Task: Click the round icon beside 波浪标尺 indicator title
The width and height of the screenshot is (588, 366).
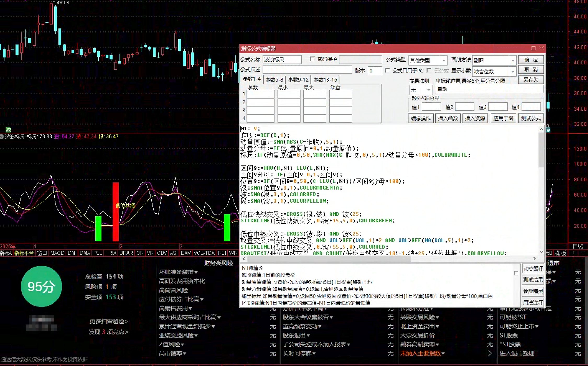Action: (2, 136)
